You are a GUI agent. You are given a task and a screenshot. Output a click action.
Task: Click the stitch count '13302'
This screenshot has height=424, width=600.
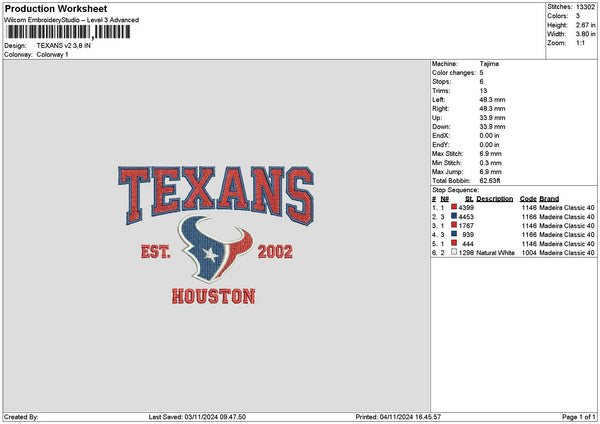(x=585, y=7)
